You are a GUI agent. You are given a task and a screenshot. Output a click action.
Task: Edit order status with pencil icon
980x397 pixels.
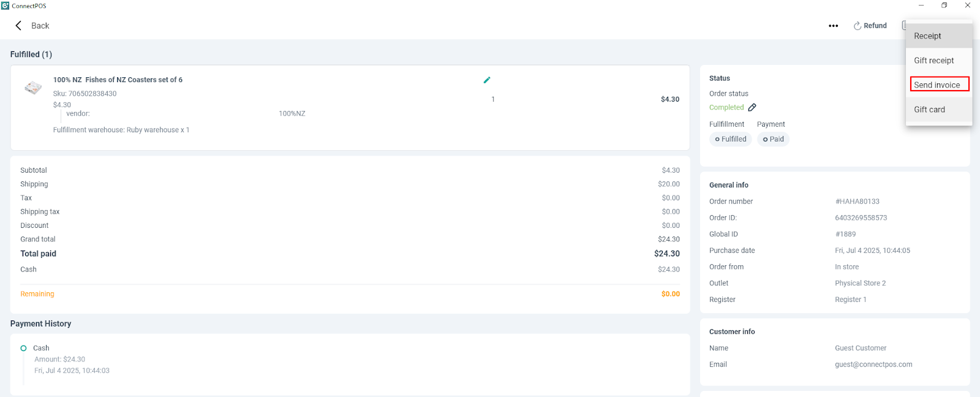click(x=752, y=107)
